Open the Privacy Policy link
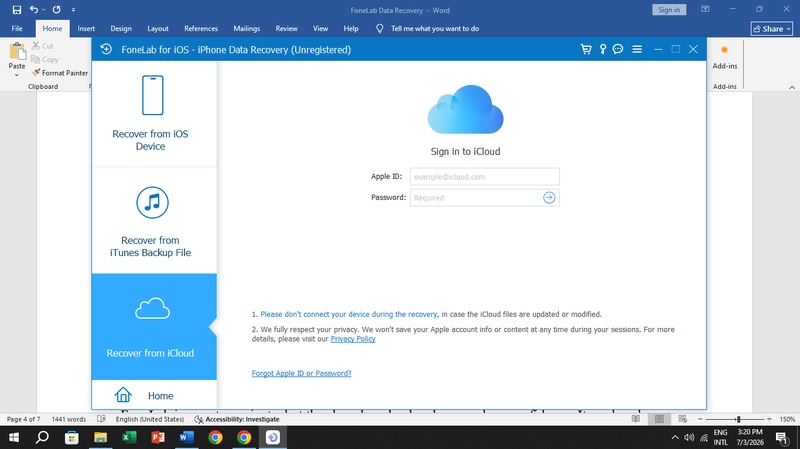 pos(353,339)
